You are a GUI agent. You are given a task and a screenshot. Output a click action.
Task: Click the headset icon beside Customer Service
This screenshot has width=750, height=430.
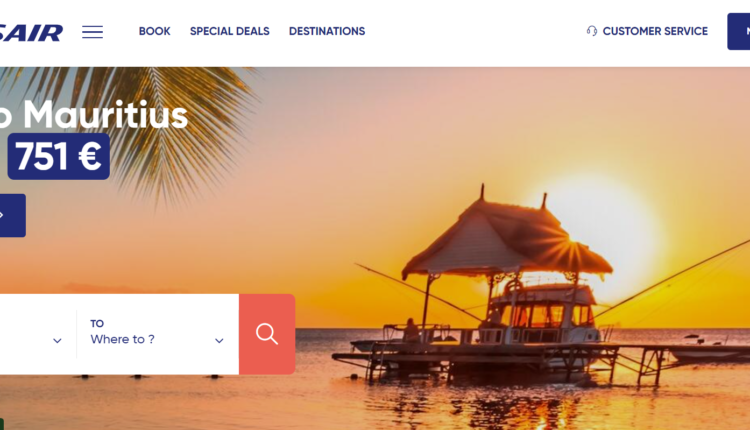(592, 31)
